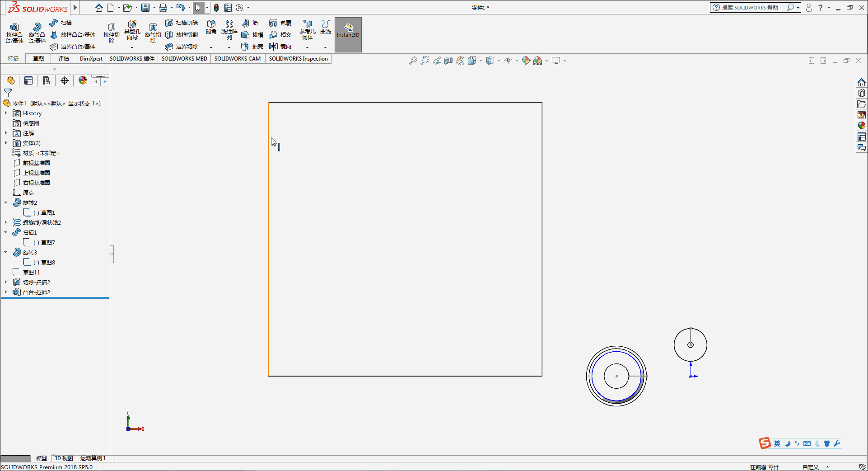Select the Swept Boss (扫描) tool

tap(61, 23)
